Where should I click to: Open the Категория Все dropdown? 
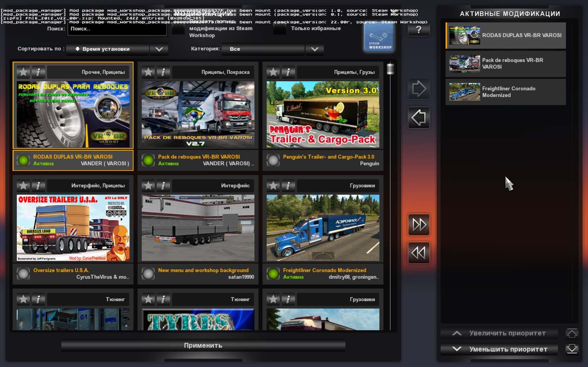[263, 49]
